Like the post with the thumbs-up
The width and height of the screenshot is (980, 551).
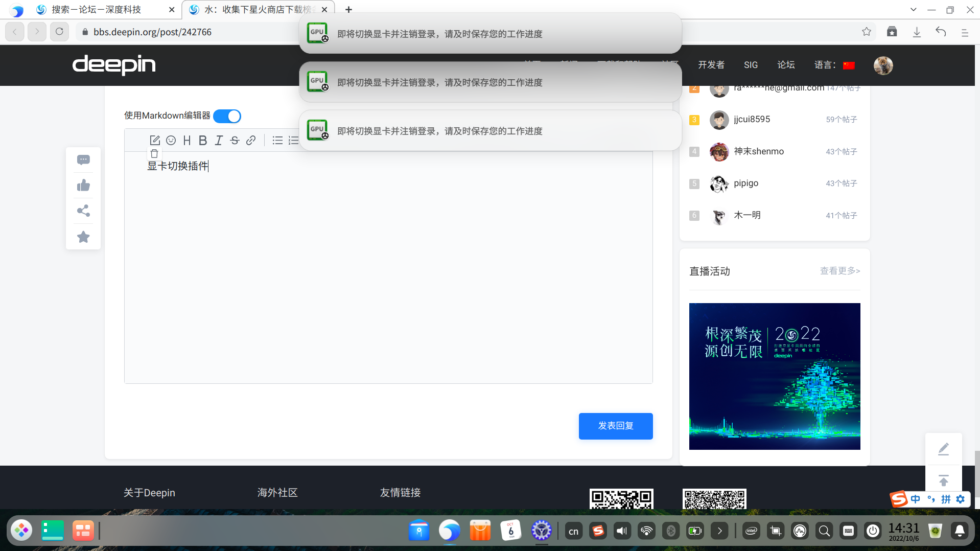pyautogui.click(x=83, y=185)
